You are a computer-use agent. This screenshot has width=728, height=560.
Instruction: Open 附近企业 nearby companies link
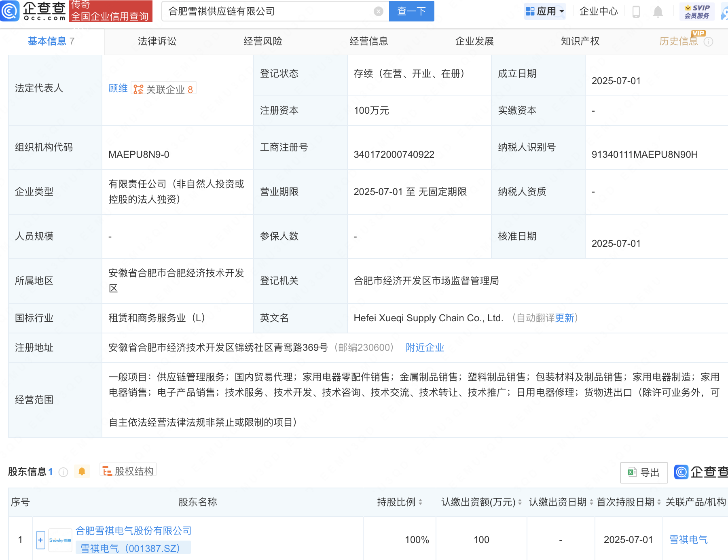click(x=425, y=347)
